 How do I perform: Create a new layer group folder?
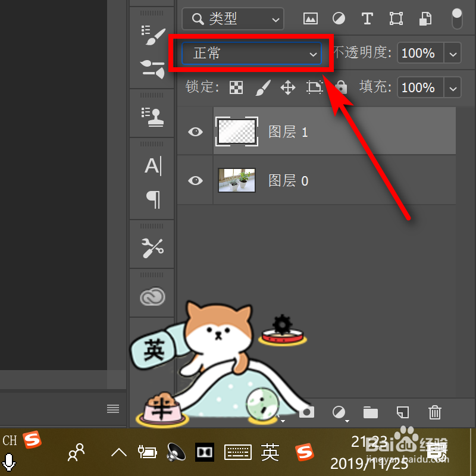click(x=370, y=412)
